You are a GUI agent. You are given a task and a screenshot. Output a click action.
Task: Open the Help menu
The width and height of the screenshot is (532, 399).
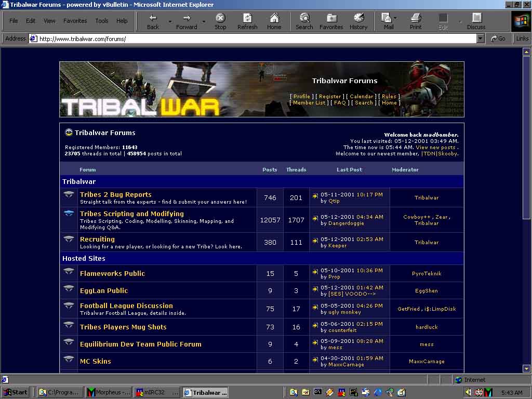coord(122,21)
